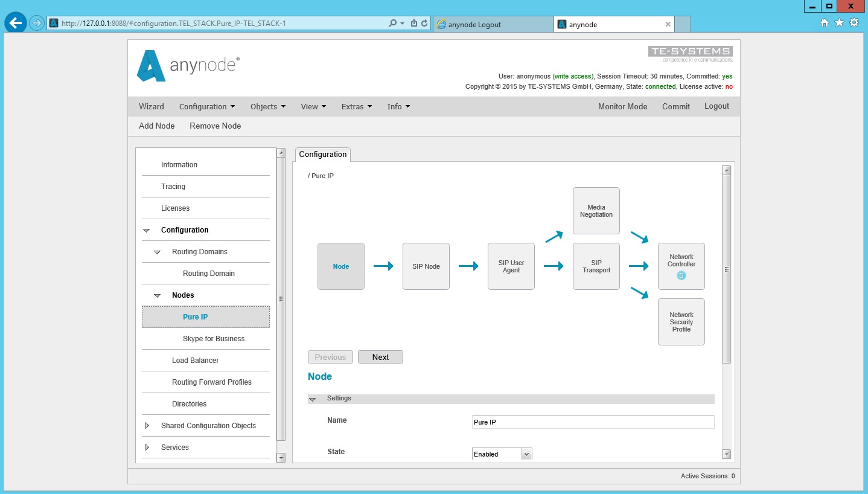Collapse the Settings section
The width and height of the screenshot is (868, 494).
(x=313, y=399)
